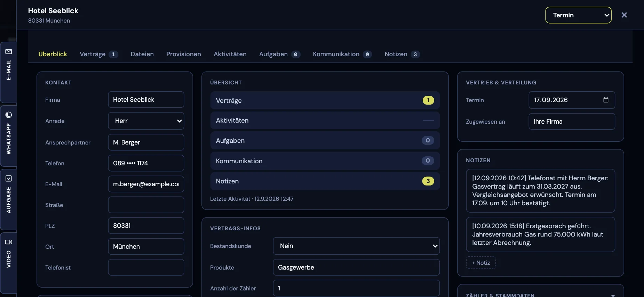Open the Notizen row in Übersicht
This screenshot has width=644, height=297.
point(325,181)
